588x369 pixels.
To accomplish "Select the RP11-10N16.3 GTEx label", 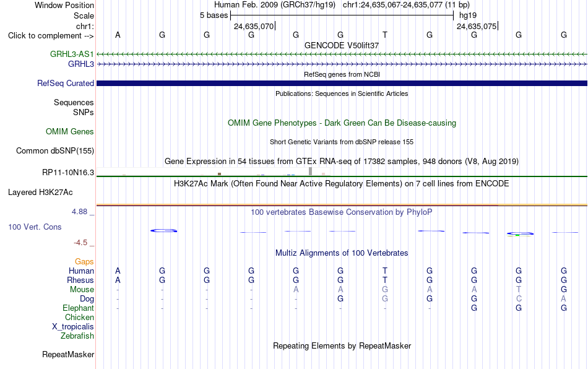I will pos(68,173).
